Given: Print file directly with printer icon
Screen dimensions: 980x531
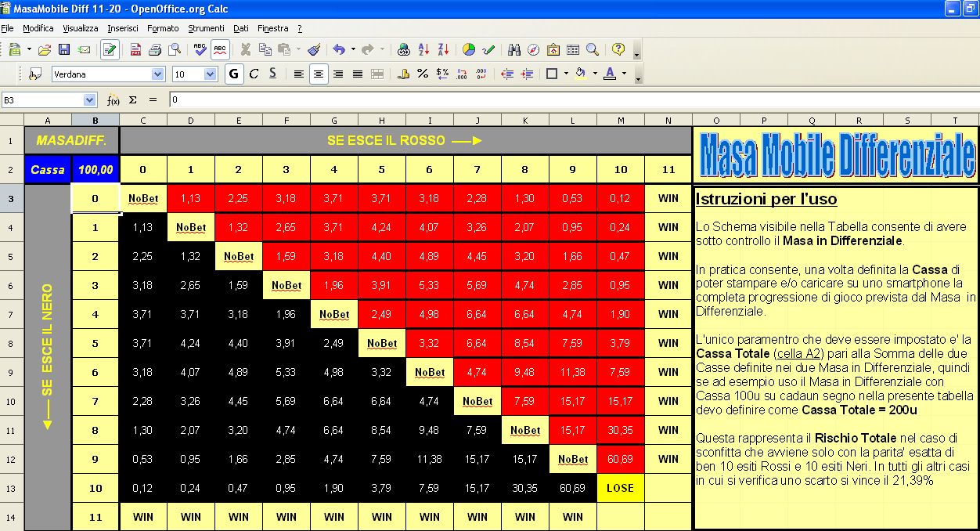Looking at the screenshot, I should pyautogui.click(x=155, y=49).
